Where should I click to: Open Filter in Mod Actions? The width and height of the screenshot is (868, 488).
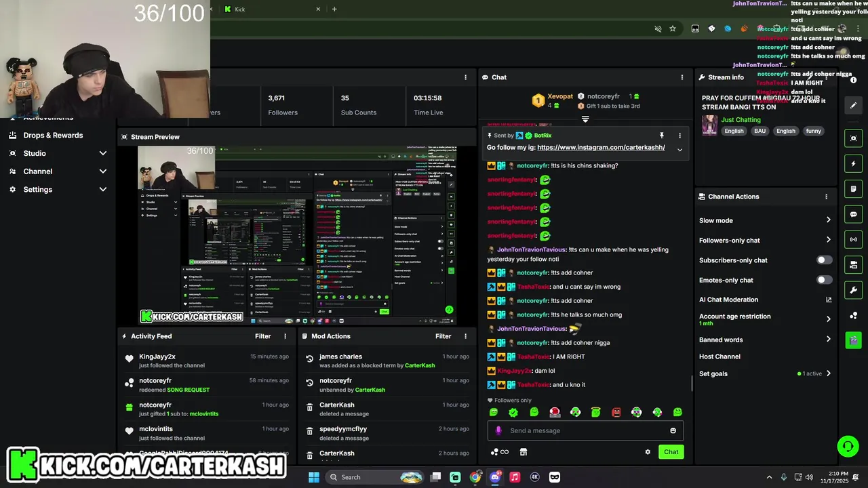point(443,336)
